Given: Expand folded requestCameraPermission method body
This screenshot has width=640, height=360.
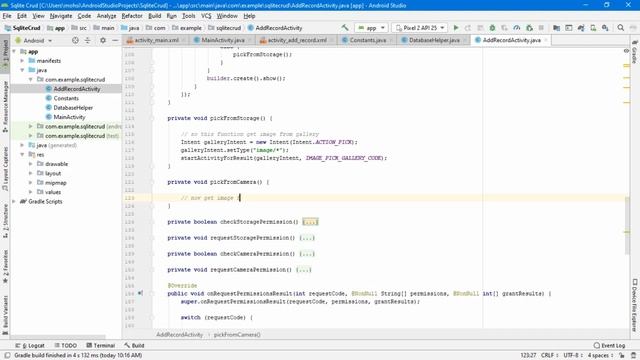Looking at the screenshot, I should pos(304,269).
